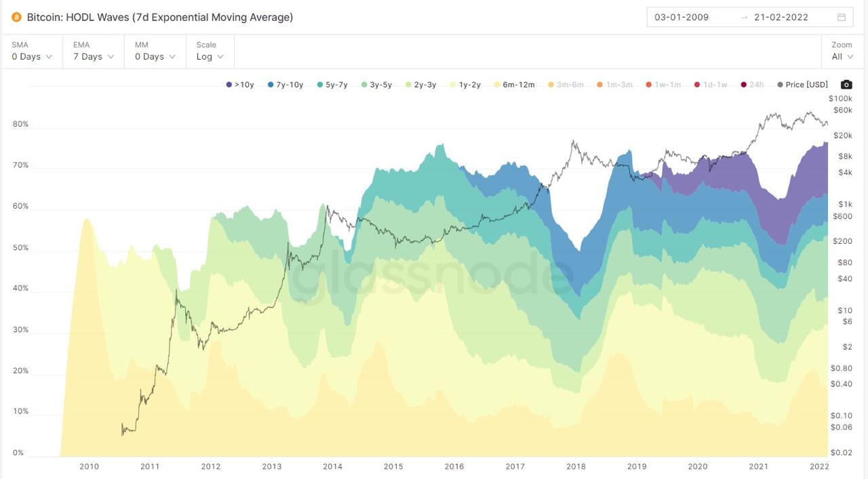Show the hidden 1w-1m series
Screen dimensions: 868x479
[663, 85]
